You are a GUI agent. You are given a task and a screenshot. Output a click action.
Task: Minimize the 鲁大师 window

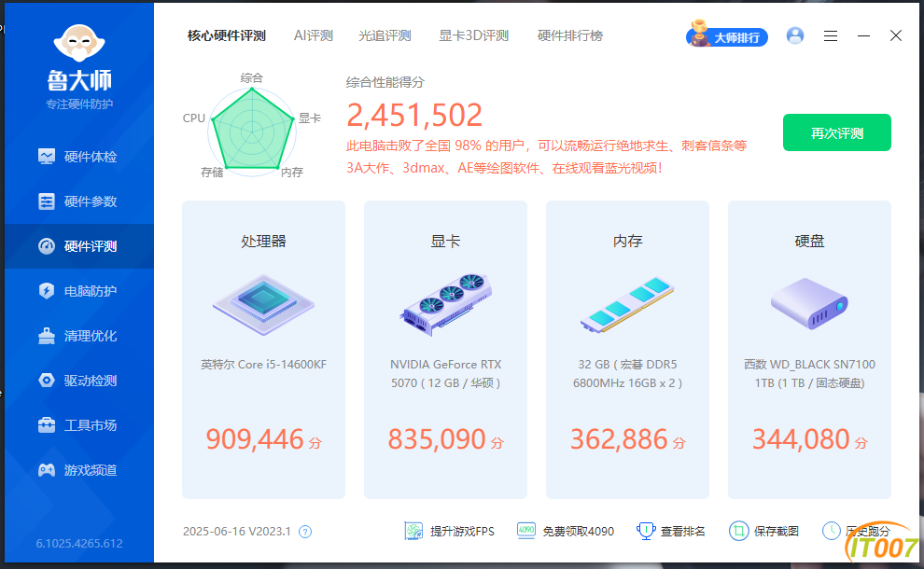[x=863, y=36]
